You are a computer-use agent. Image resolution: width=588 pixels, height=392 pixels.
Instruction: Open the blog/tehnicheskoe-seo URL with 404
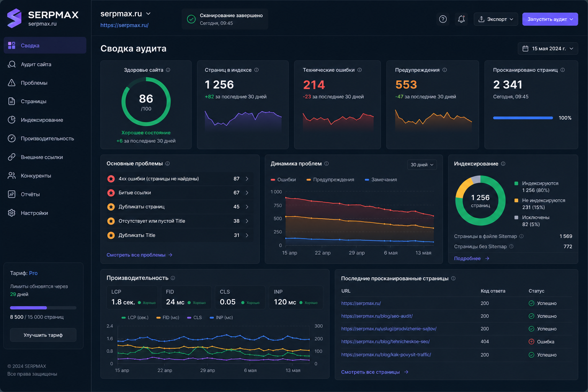click(385, 341)
